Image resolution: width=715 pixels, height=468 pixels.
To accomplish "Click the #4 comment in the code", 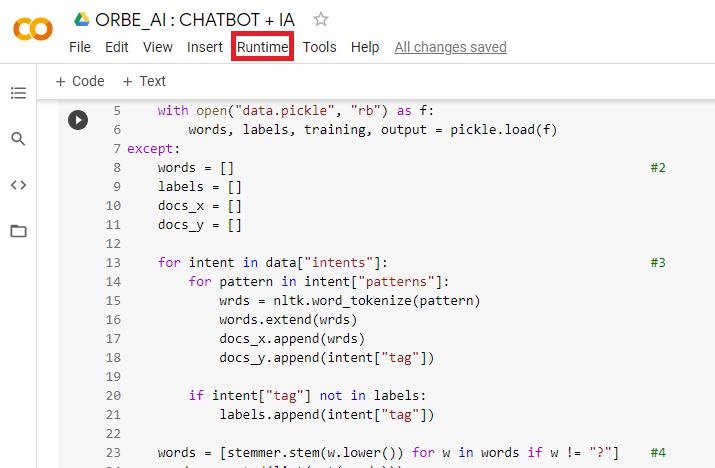I will [658, 452].
